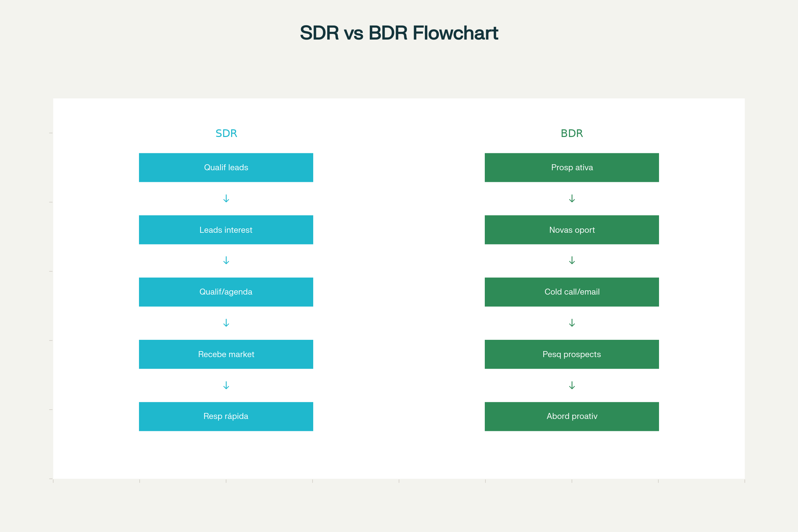This screenshot has width=798, height=532.
Task: Click the SDR vs BDR Flowchart title
Action: (x=399, y=33)
